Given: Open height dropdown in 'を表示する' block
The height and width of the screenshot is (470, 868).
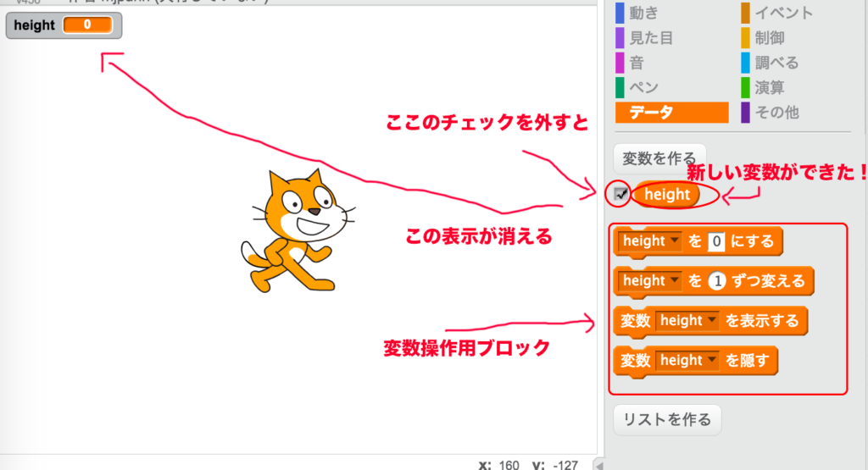Looking at the screenshot, I should [688, 321].
